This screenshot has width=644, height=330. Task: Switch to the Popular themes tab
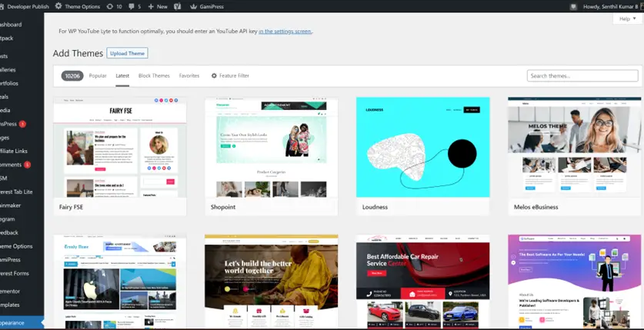(98, 76)
